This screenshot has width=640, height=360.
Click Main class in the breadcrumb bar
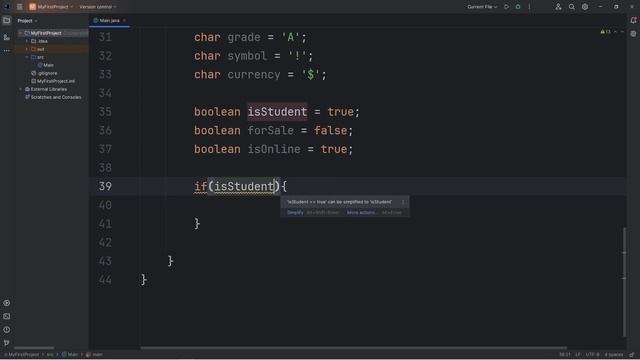(70, 355)
